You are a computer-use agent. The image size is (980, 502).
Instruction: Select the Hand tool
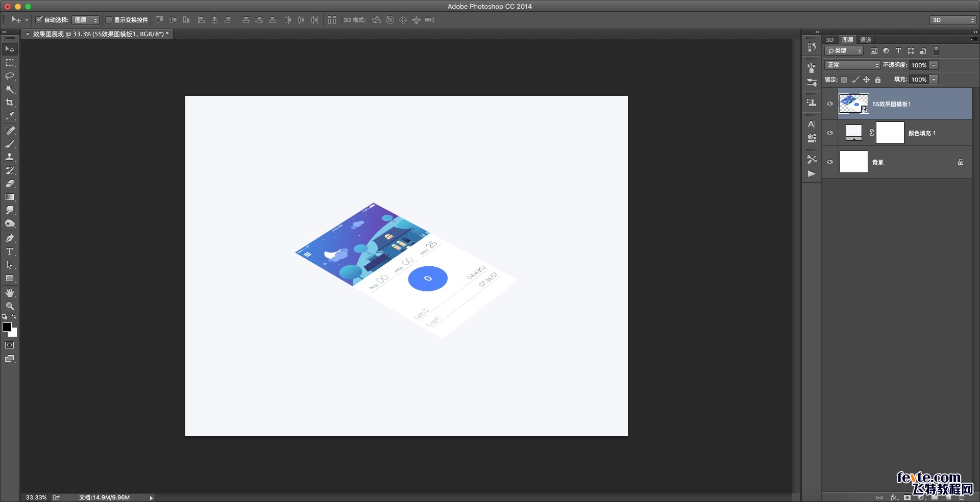tap(10, 293)
